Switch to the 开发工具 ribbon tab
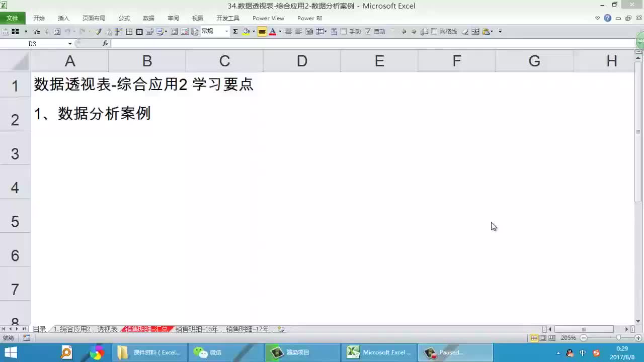The width and height of the screenshot is (644, 362). click(228, 18)
